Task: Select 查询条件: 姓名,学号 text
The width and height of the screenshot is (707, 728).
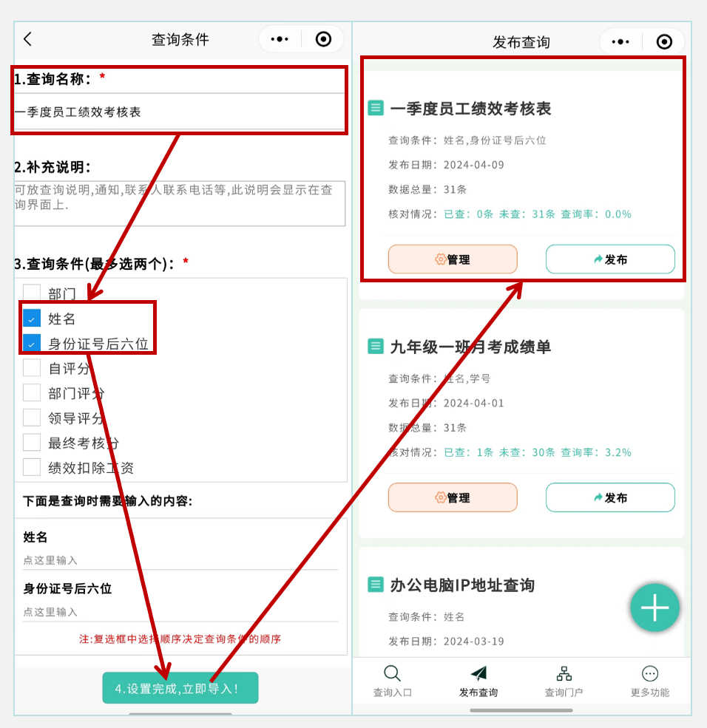Action: 439,378
